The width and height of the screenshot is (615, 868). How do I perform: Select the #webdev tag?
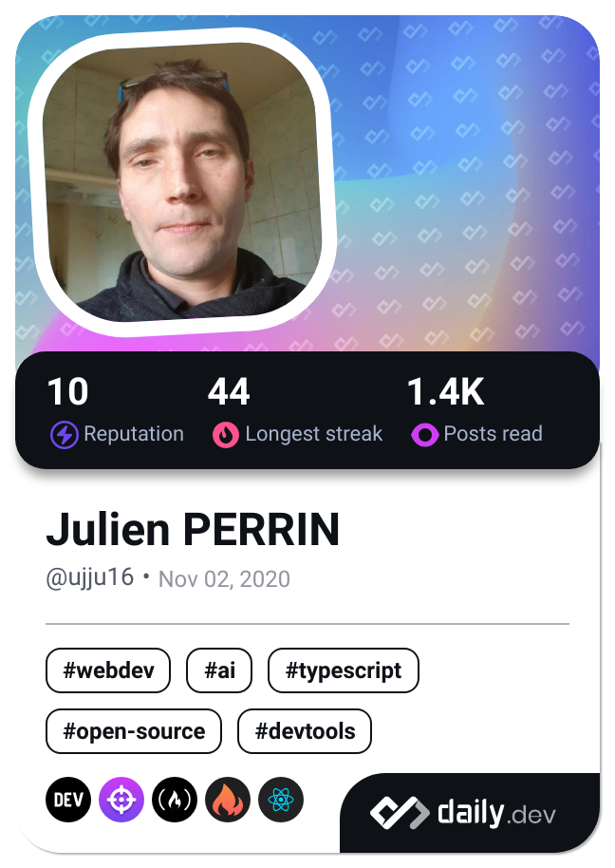click(x=108, y=670)
